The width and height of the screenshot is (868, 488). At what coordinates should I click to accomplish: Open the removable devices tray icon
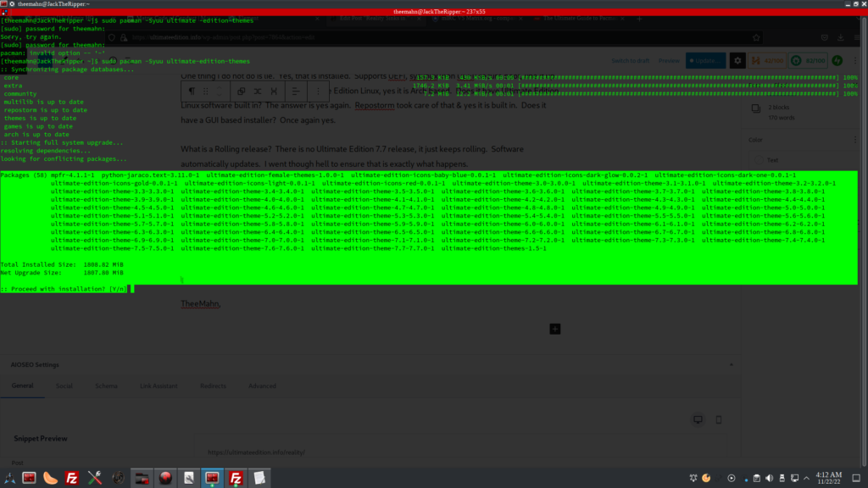point(782,478)
